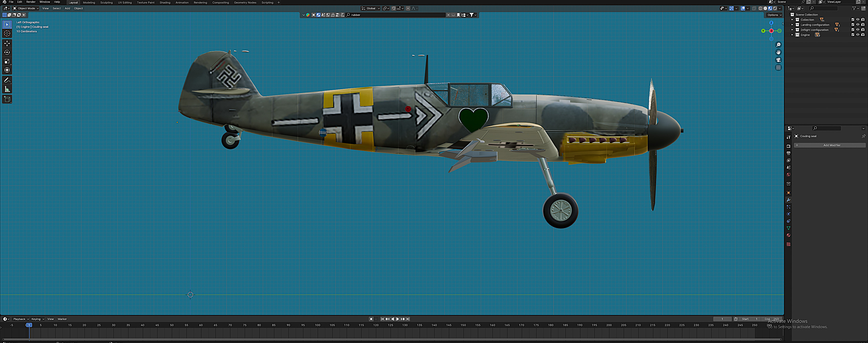Clear the rubber search field
Viewport: 868px width, 343px height.
(448, 15)
